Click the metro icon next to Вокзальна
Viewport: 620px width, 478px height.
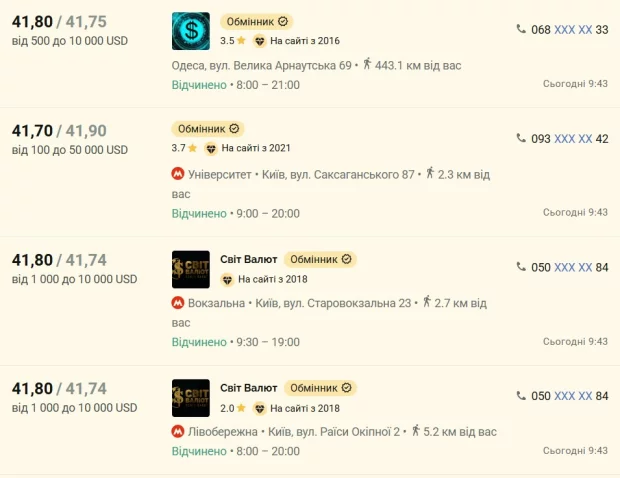click(178, 303)
